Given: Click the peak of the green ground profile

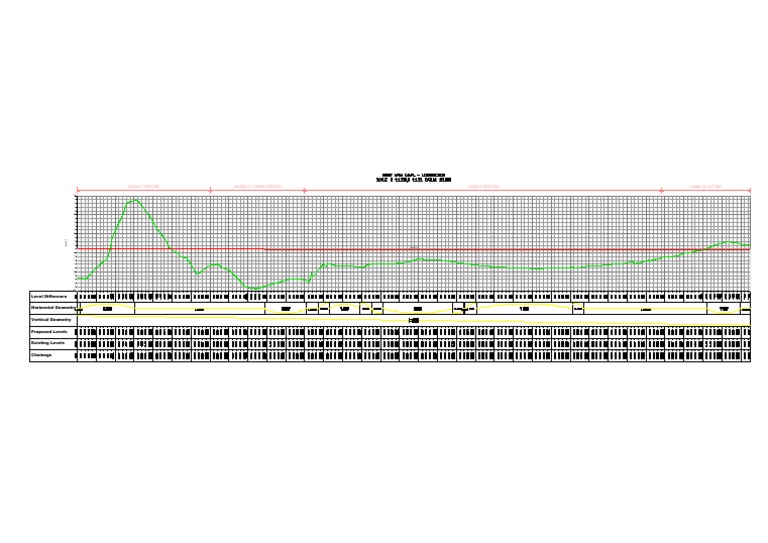Looking at the screenshot, I should click(x=136, y=200).
